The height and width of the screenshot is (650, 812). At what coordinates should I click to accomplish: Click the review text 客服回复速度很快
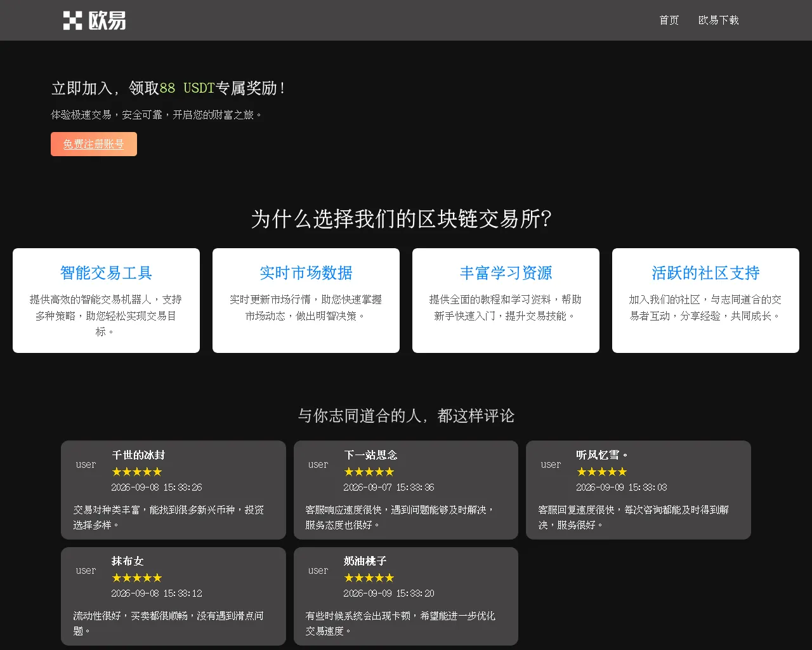[634, 517]
